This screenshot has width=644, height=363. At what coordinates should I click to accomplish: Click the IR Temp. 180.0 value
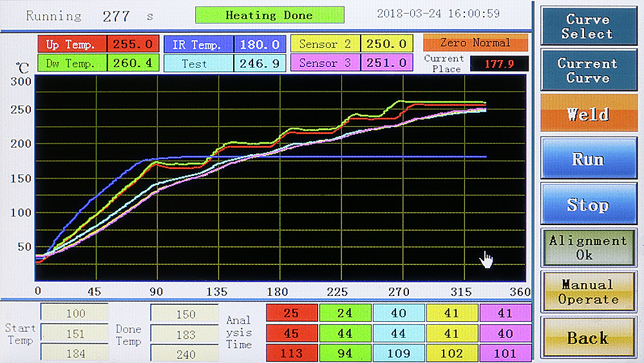tap(260, 44)
